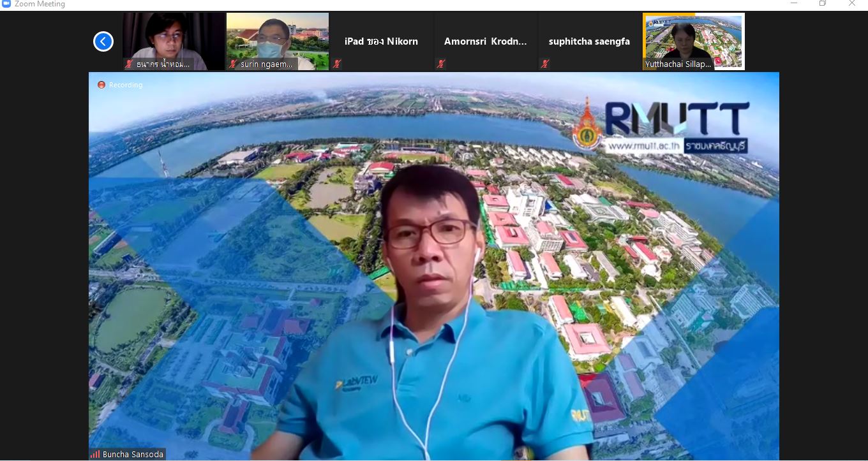Click the Buncha Sansoda name label
This screenshot has width=868, height=461.
(133, 455)
